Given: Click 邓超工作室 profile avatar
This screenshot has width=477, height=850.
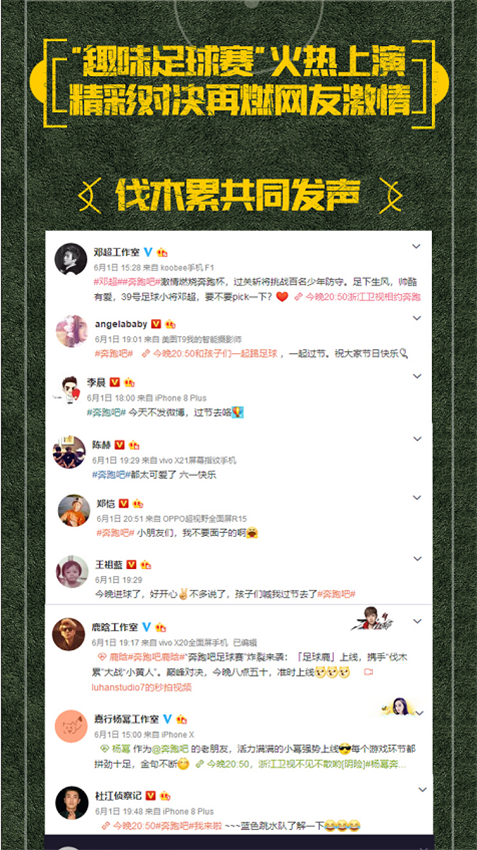Looking at the screenshot, I should 70,260.
